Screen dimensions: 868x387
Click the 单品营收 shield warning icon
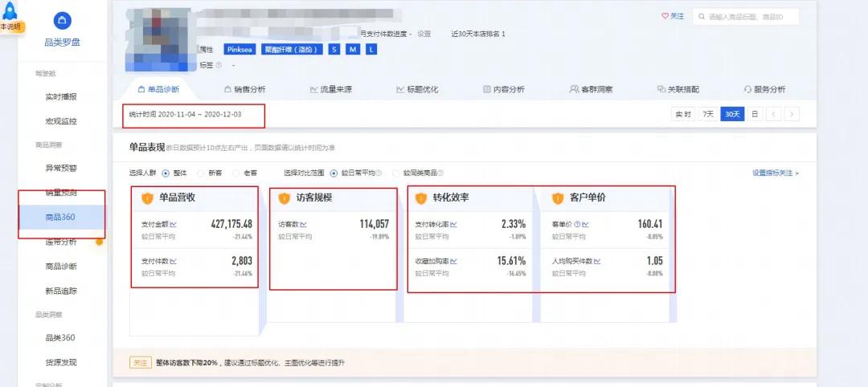[147, 198]
